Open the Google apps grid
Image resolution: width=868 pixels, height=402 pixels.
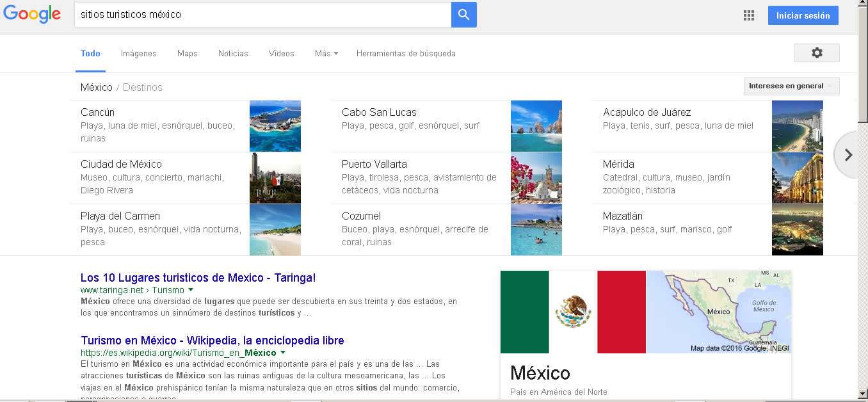point(749,15)
